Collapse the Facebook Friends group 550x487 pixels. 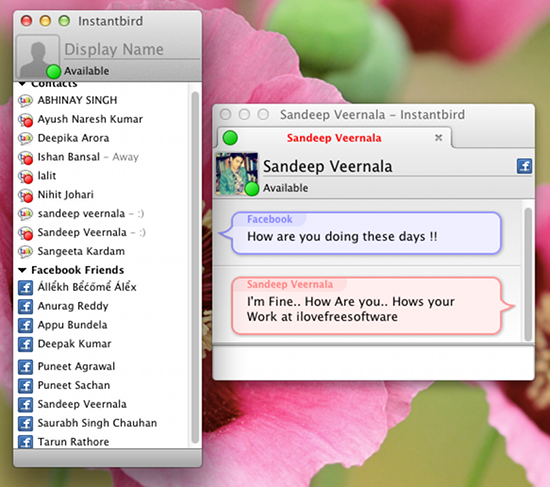pyautogui.click(x=22, y=270)
